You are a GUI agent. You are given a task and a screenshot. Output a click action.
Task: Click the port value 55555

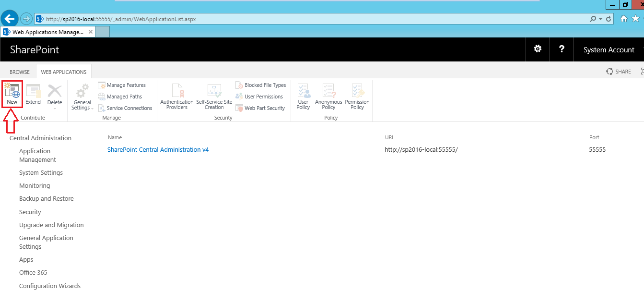(597, 150)
